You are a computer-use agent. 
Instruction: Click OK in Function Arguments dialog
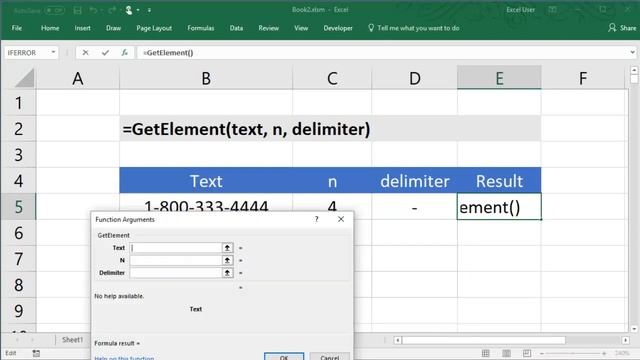(x=284, y=357)
